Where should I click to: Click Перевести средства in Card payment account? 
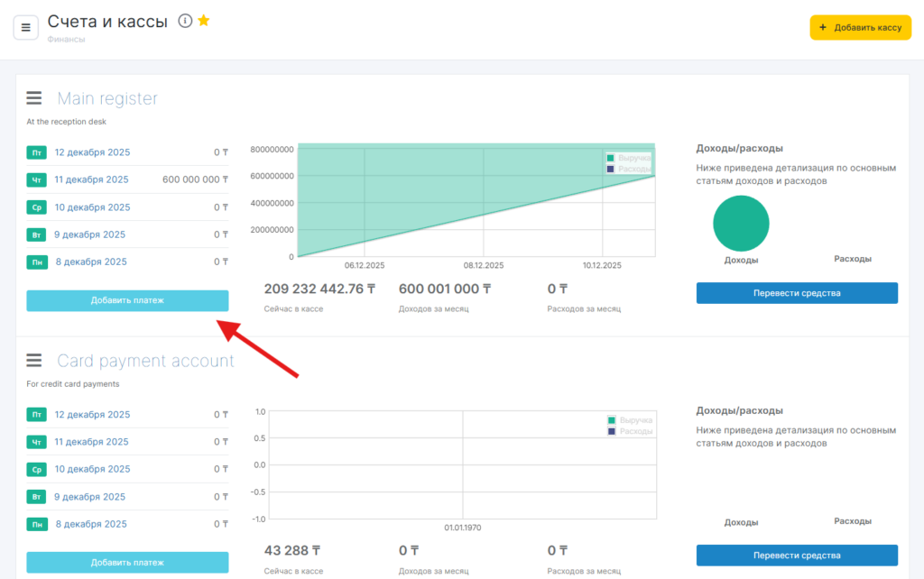pyautogui.click(x=797, y=556)
